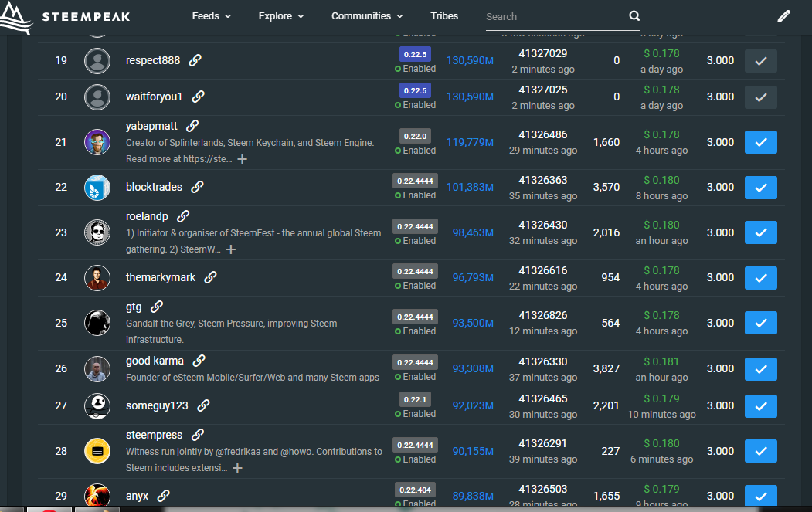Image resolution: width=812 pixels, height=512 pixels.
Task: Click link icon beside someguy123
Action: coord(203,405)
